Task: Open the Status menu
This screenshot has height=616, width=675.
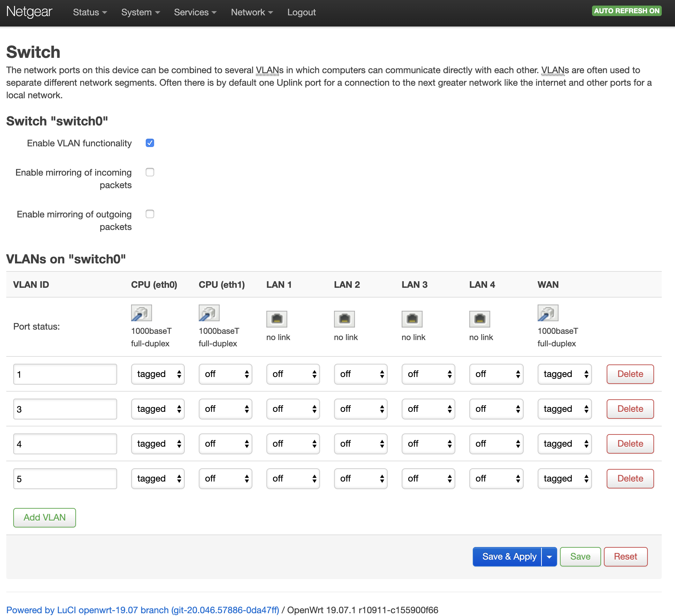Action: click(90, 12)
